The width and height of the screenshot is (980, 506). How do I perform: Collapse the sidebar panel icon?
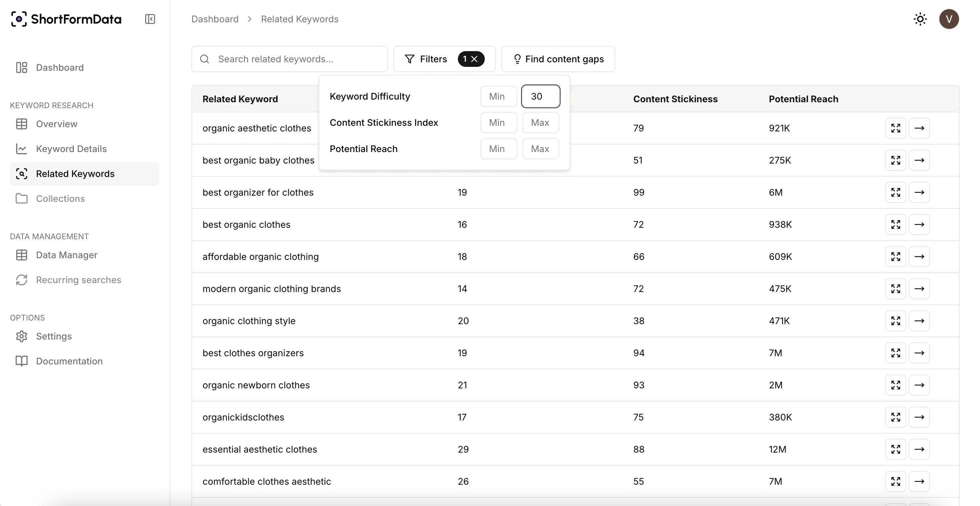pyautogui.click(x=150, y=19)
